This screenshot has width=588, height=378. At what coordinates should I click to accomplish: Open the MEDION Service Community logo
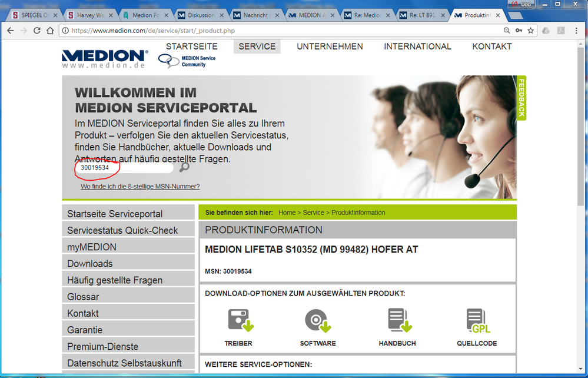tap(187, 61)
